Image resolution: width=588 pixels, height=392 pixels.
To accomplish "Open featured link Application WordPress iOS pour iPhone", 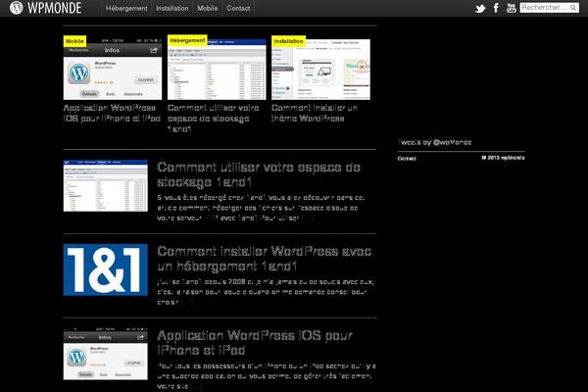I will (x=112, y=114).
